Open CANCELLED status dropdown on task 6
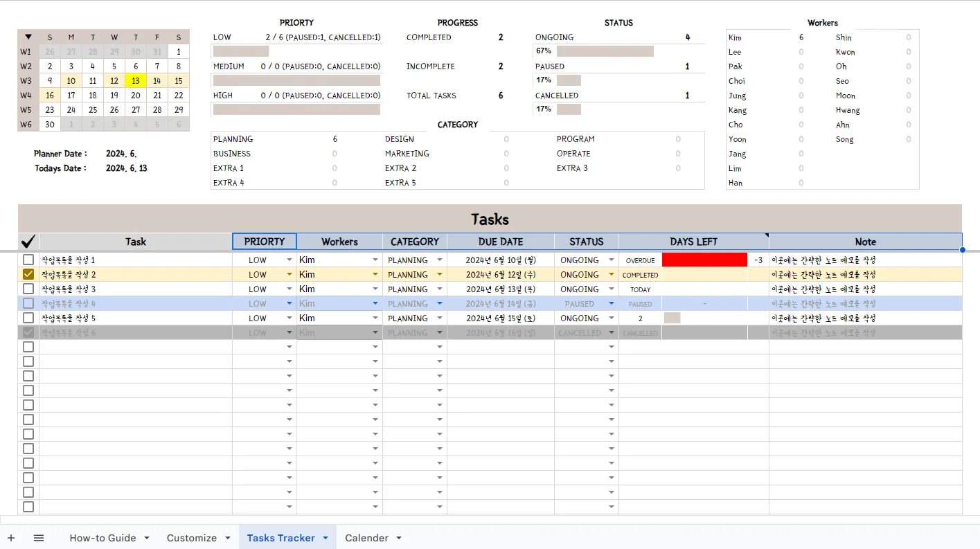Screen dimensions: 980x549 [612, 333]
